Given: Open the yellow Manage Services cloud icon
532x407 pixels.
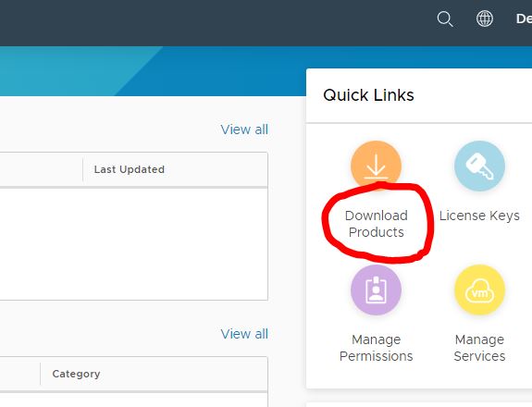Looking at the screenshot, I should 479,290.
